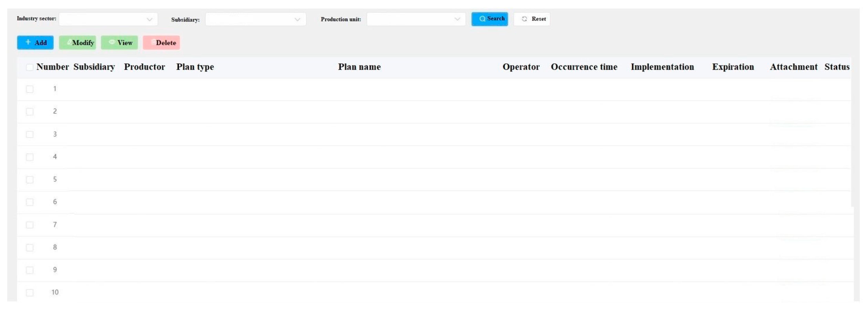Expand the Subsidiary dropdown
868x312 pixels.
point(255,19)
